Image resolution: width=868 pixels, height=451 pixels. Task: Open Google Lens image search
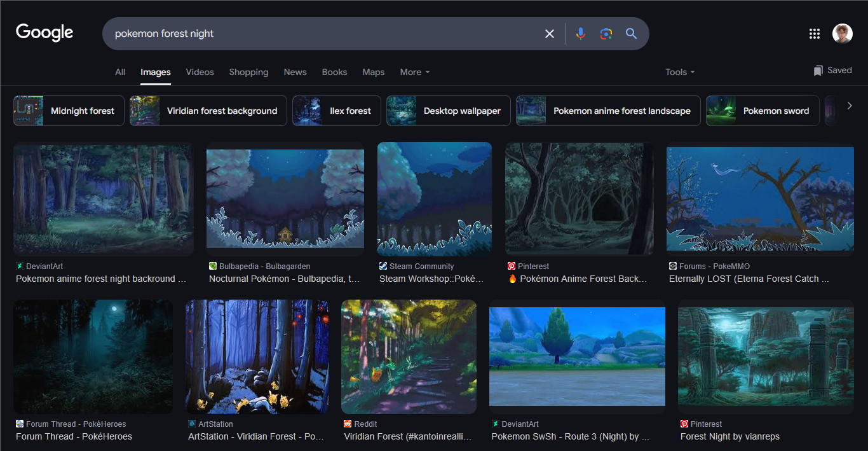pyautogui.click(x=606, y=34)
